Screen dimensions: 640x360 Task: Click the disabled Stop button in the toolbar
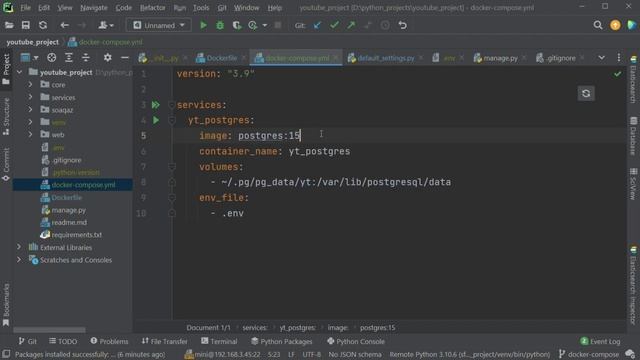click(x=278, y=25)
